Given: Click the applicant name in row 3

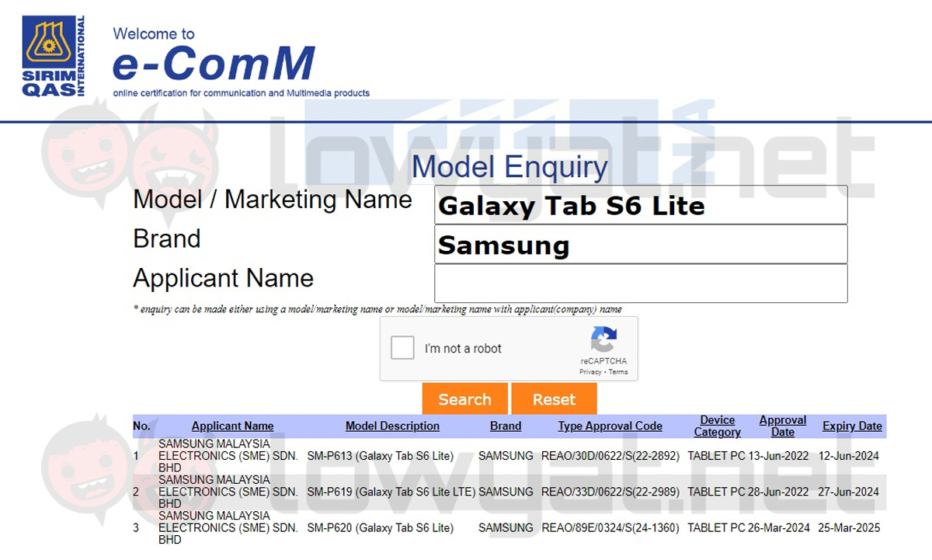Looking at the screenshot, I should [228, 527].
